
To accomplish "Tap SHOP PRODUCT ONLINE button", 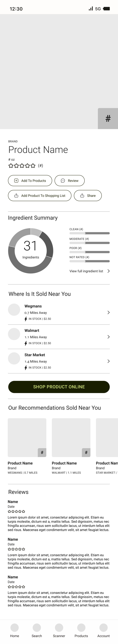I will click(59, 387).
